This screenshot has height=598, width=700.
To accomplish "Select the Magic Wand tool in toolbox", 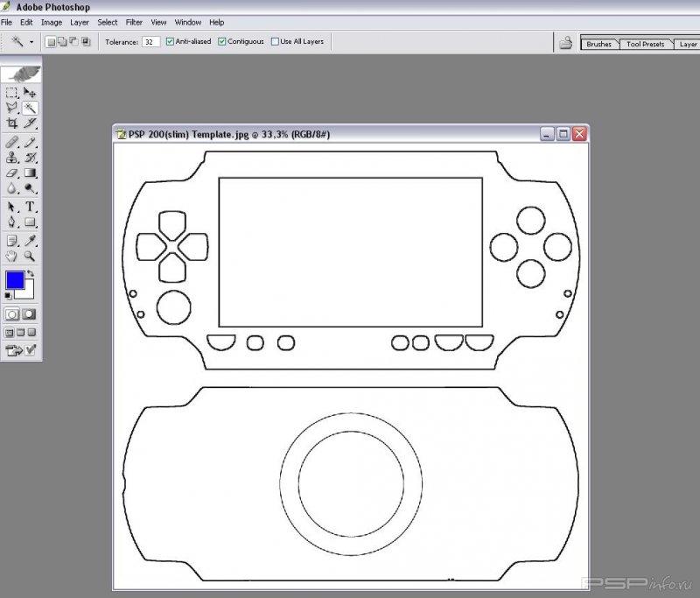I will pos(30,108).
